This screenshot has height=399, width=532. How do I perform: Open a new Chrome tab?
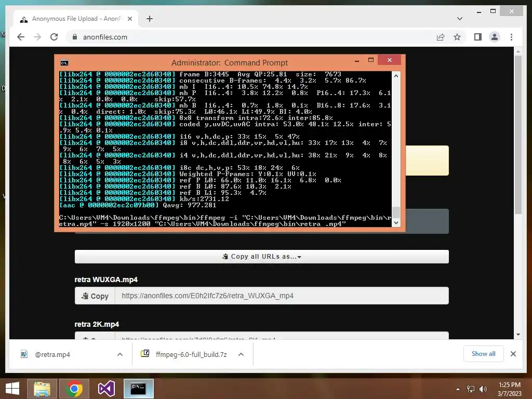pyautogui.click(x=150, y=19)
